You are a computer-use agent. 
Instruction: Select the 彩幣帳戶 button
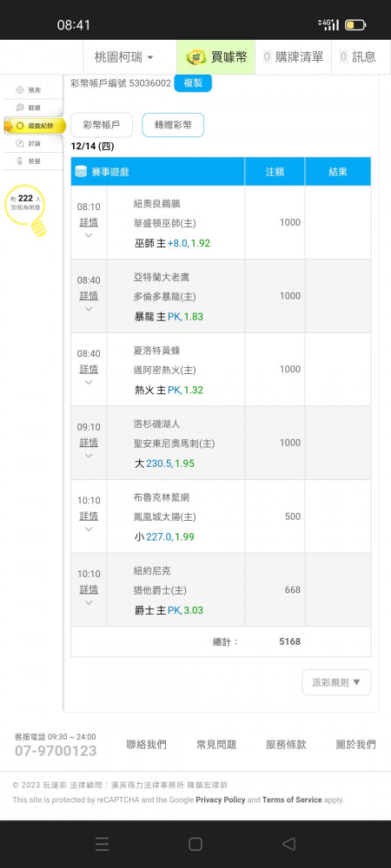(x=102, y=125)
